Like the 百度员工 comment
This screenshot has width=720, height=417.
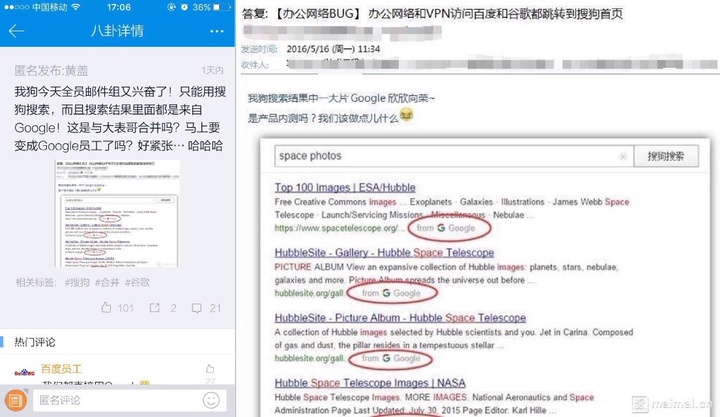coord(210,369)
